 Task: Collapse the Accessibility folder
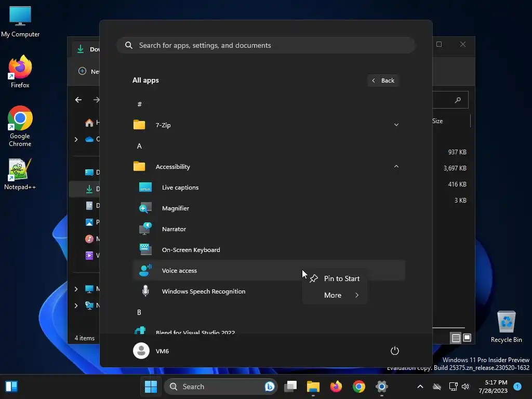click(396, 167)
